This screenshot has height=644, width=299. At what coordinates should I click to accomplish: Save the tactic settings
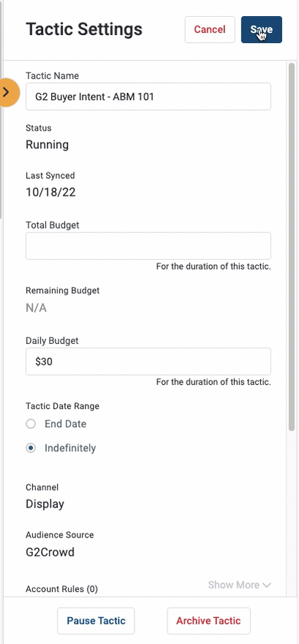pos(262,29)
